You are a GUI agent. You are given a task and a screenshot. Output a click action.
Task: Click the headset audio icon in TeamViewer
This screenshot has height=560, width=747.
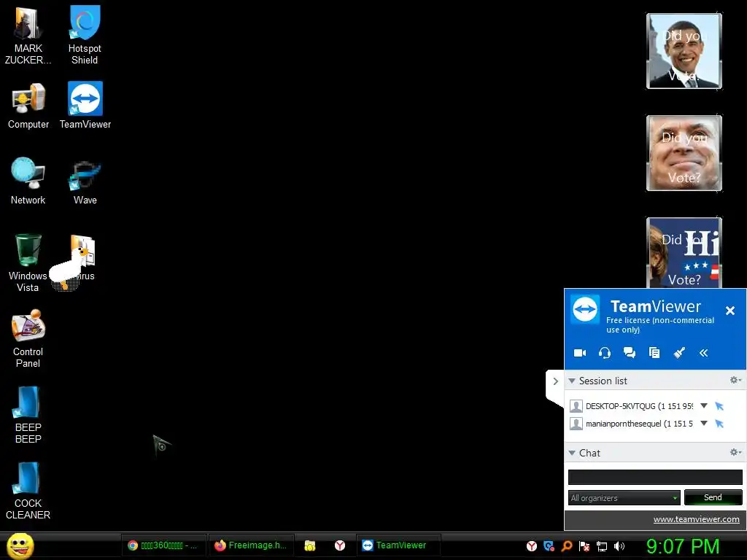pos(605,353)
